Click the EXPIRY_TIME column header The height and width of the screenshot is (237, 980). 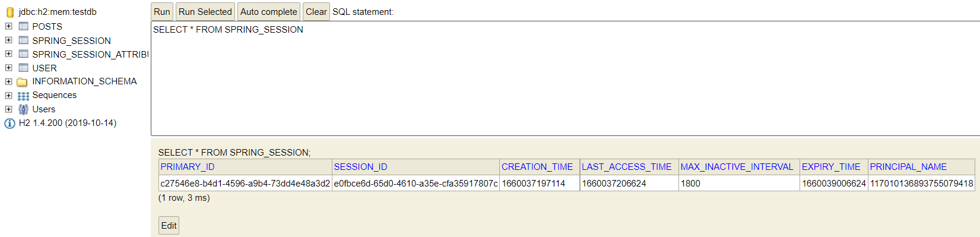(833, 167)
